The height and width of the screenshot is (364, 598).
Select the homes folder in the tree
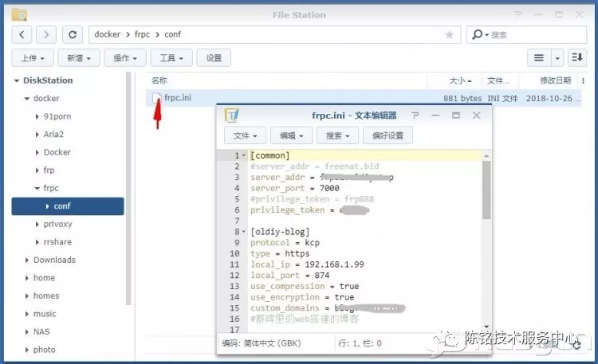[46, 296]
